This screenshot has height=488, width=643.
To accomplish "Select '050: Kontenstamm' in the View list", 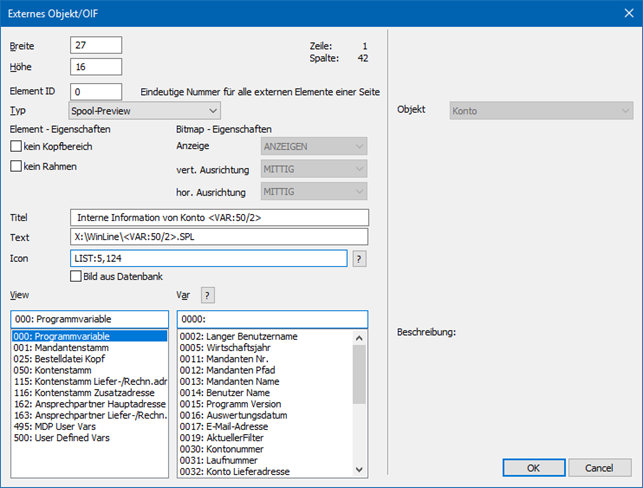I will [54, 370].
